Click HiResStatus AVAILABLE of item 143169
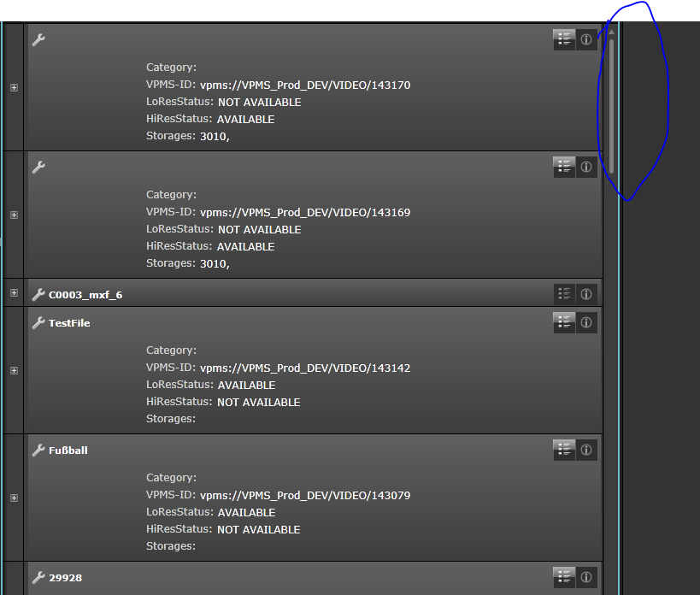Image resolution: width=700 pixels, height=595 pixels. [x=245, y=246]
